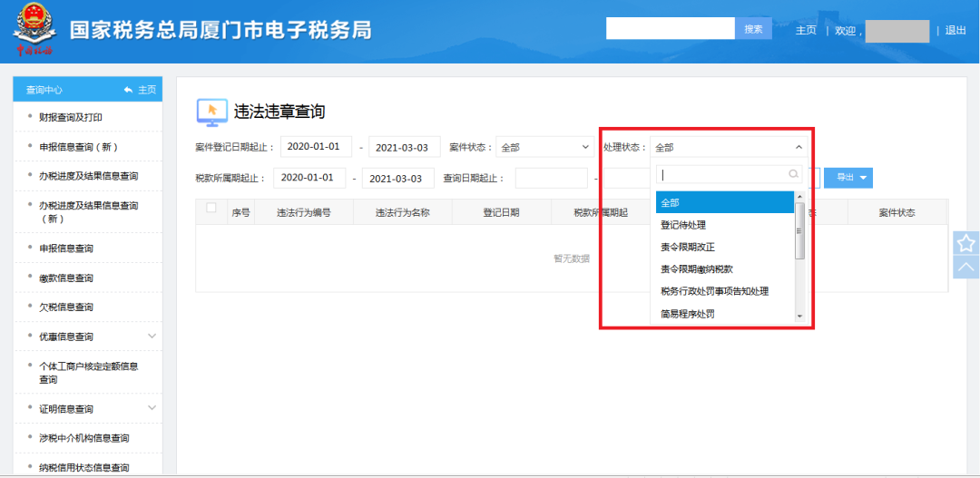Click dropdown list scrollbar thumb
980x478 pixels.
tap(799, 230)
